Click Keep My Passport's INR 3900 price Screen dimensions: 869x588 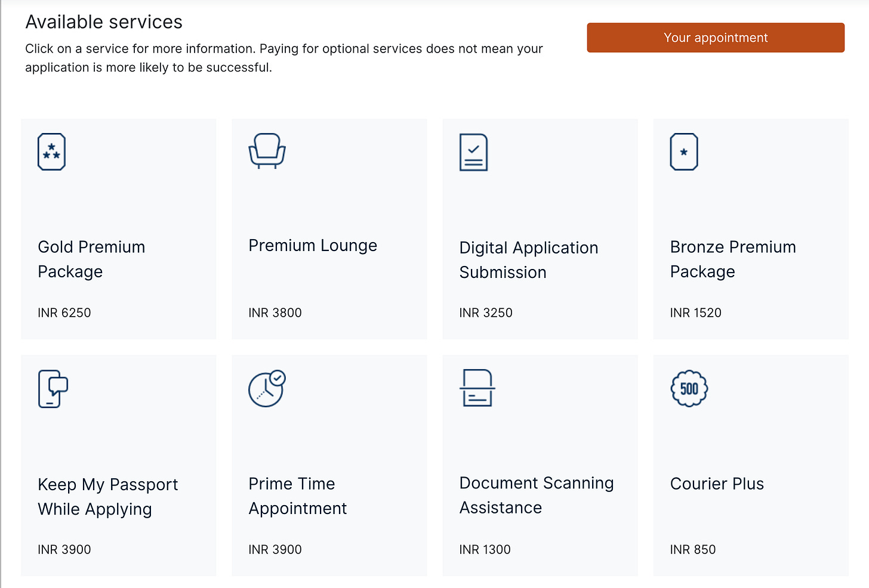pyautogui.click(x=64, y=549)
